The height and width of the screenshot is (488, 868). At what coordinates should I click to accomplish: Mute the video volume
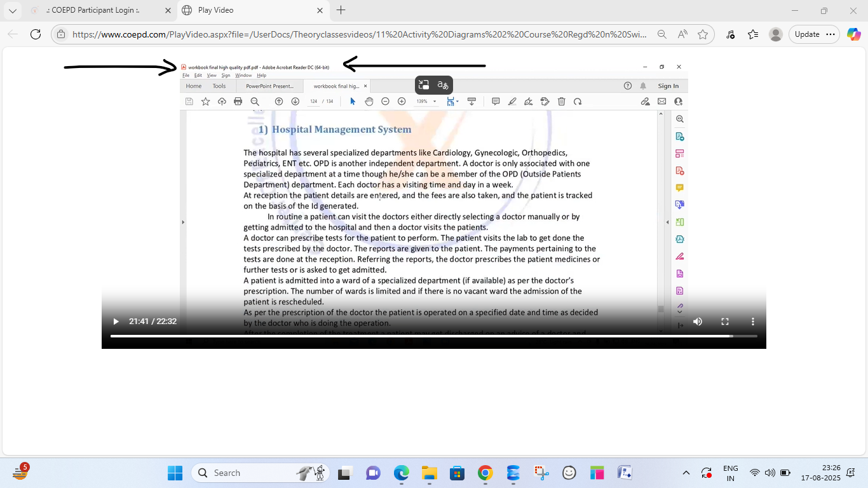click(698, 322)
